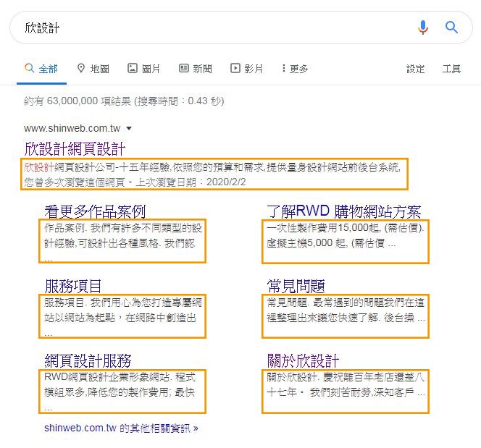The height and width of the screenshot is (448, 481).
Task: Click the 欣設計網頁設計公司-十五年經驗 snippet text
Action: click(x=212, y=167)
